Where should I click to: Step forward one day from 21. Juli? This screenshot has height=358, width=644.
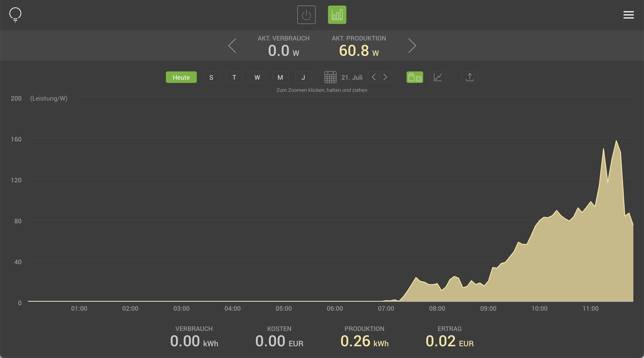385,77
